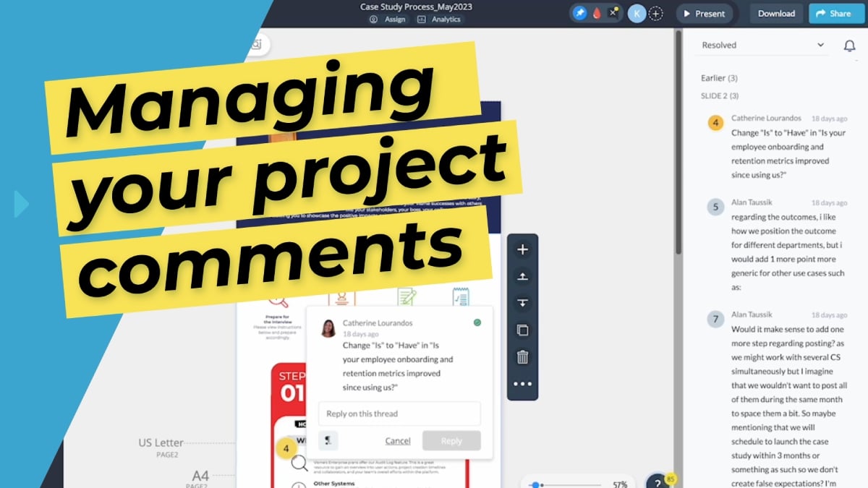
Task: Open the K user avatar
Action: click(637, 13)
